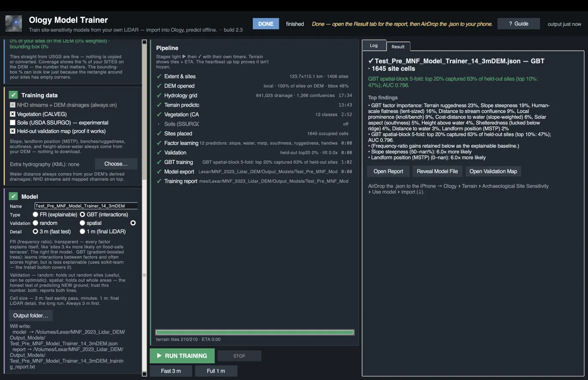
Task: Switch to the Result tab
Action: (398, 46)
